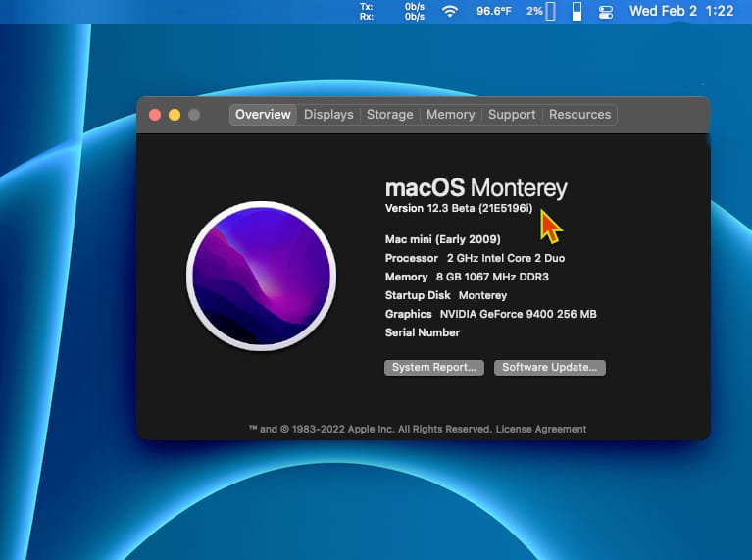Open the License Agreement link
Image resolution: width=752 pixels, height=560 pixels.
pos(541,429)
